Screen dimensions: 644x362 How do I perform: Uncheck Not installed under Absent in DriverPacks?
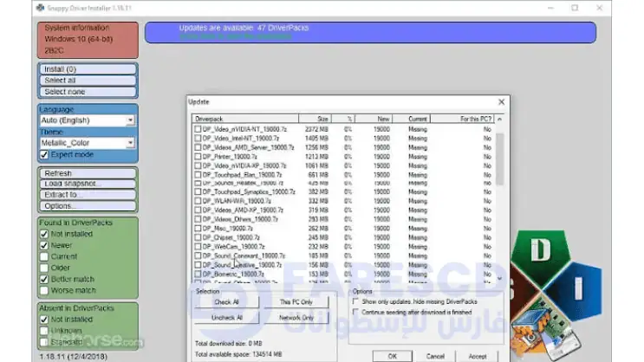(x=44, y=320)
